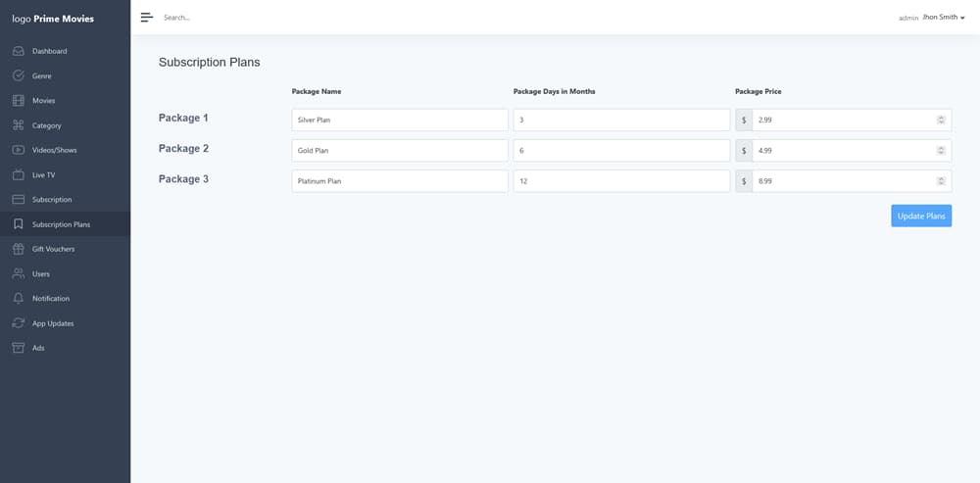Adjust the Package 1 price stepper
This screenshot has height=483, width=980.
tap(941, 120)
